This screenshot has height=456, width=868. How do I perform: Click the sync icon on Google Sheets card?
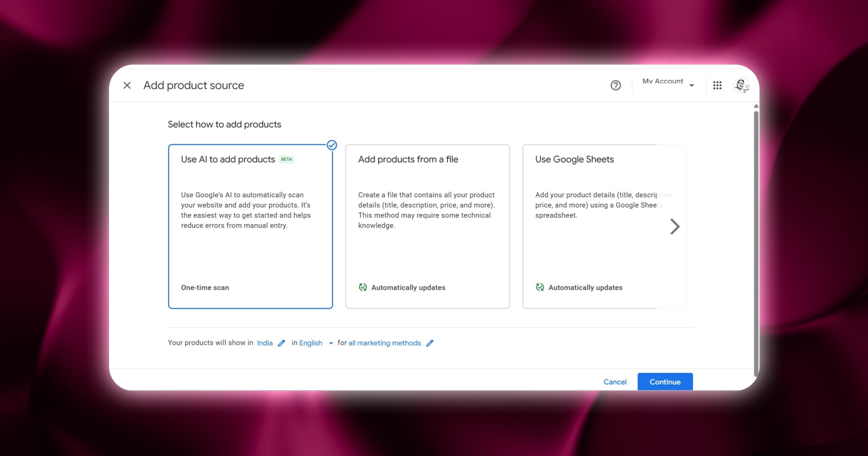540,287
